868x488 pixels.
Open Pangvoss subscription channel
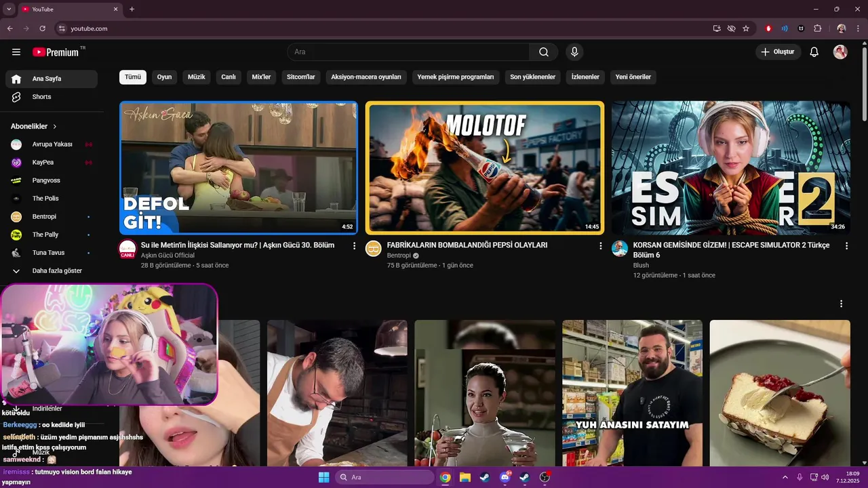(52, 180)
